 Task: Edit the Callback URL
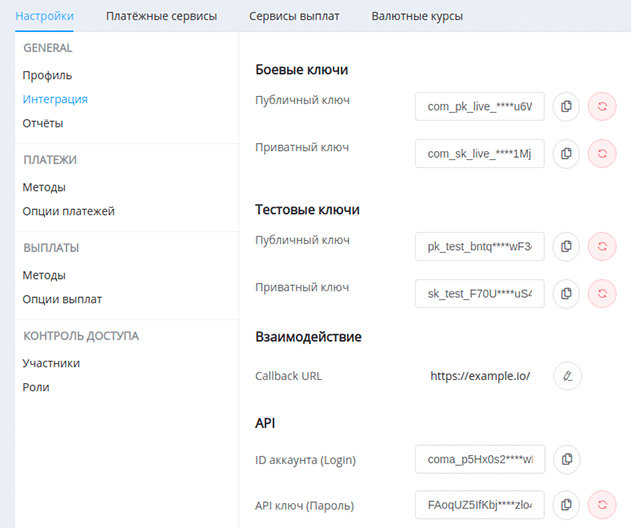pos(567,376)
